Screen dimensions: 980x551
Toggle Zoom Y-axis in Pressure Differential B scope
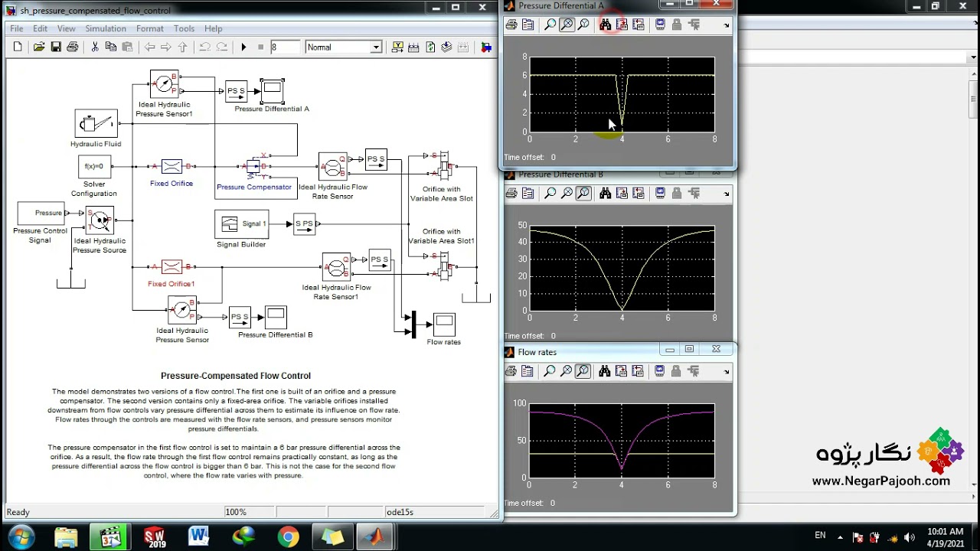(x=583, y=194)
